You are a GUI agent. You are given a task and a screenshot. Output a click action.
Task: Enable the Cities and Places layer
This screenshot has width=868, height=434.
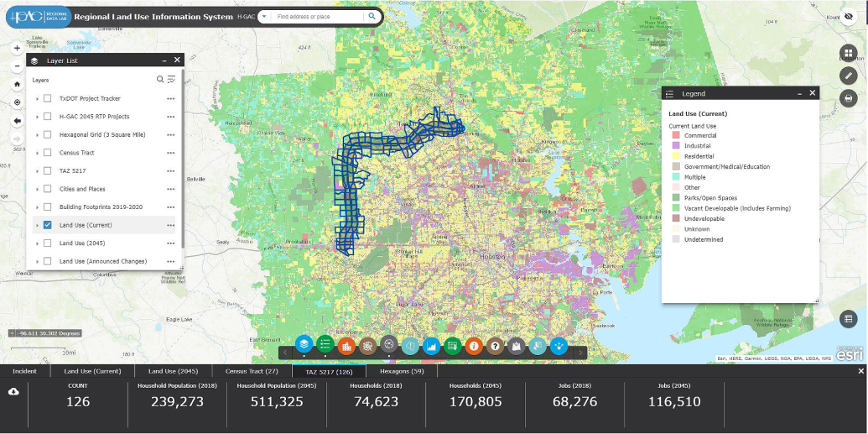pyautogui.click(x=48, y=189)
